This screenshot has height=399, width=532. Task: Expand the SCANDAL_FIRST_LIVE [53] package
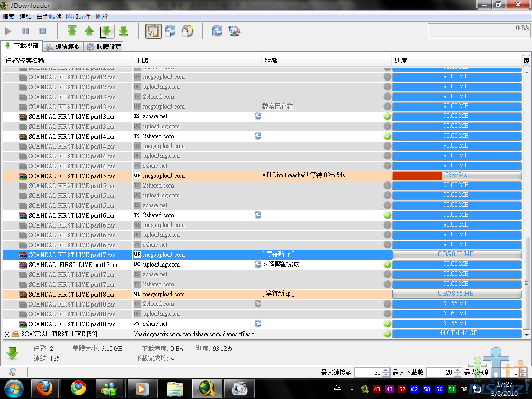[x=7, y=334]
